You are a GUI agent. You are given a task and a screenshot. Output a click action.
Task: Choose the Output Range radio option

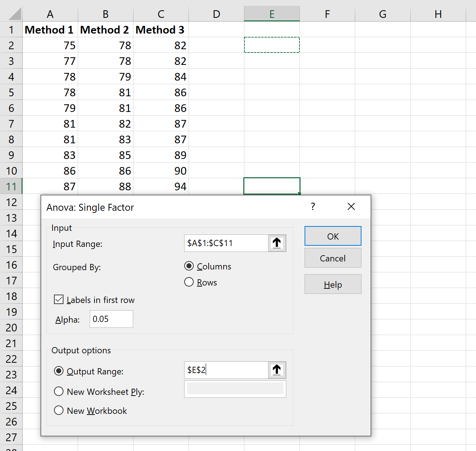pyautogui.click(x=59, y=371)
